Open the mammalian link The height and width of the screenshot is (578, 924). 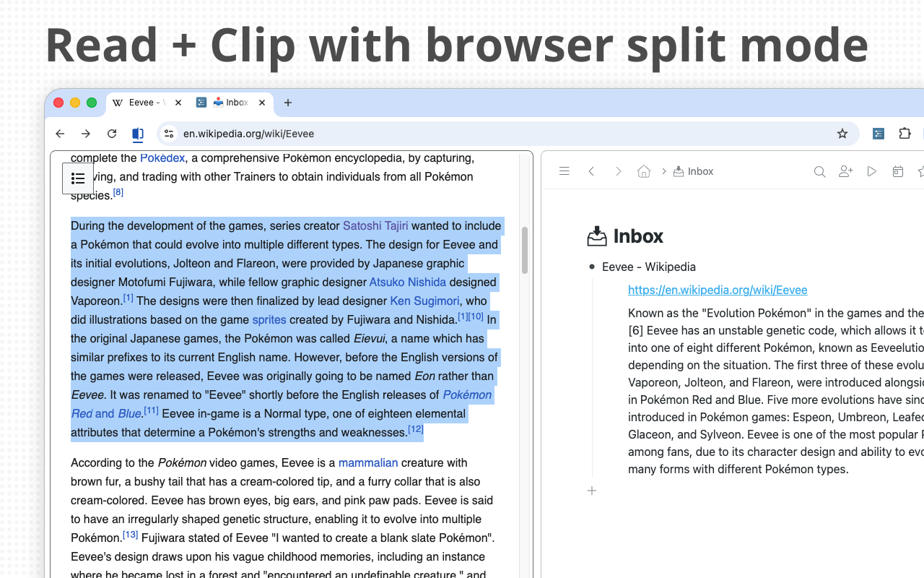coord(368,462)
